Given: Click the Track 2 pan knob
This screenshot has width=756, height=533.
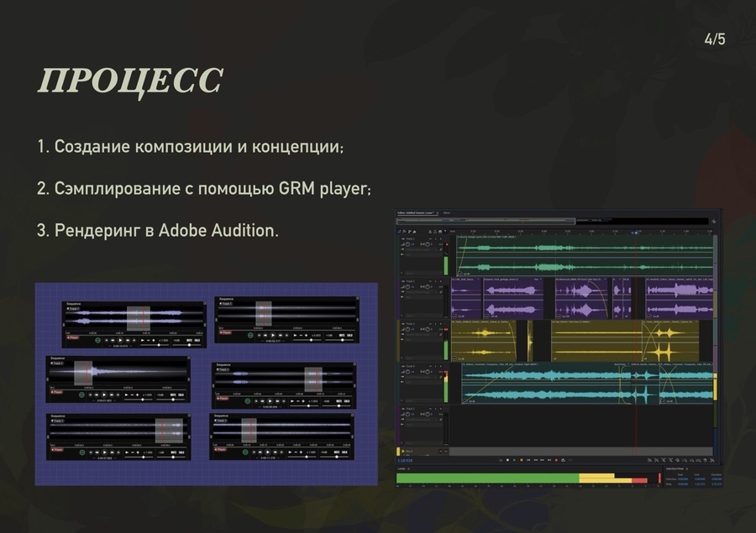Looking at the screenshot, I should [x=428, y=287].
